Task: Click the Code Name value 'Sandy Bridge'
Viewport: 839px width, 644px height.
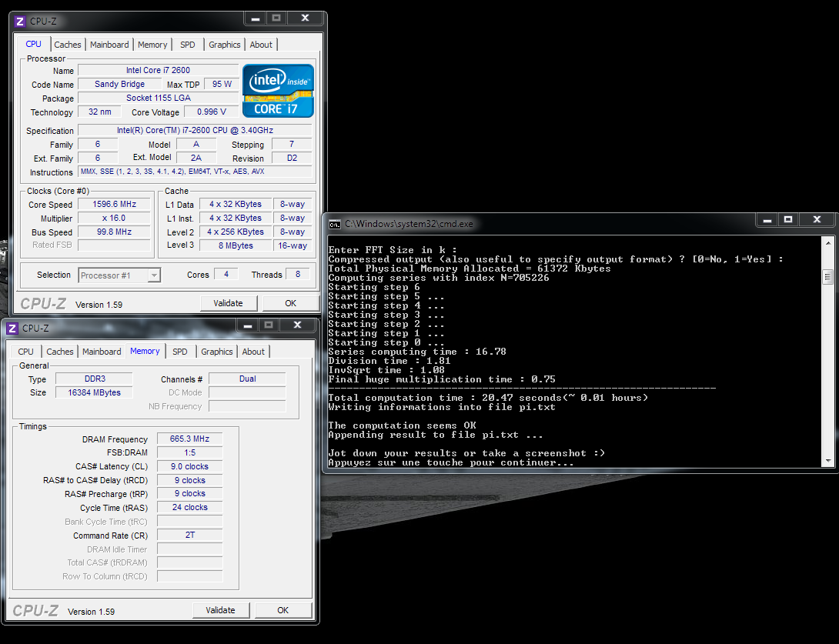Action: pos(120,84)
